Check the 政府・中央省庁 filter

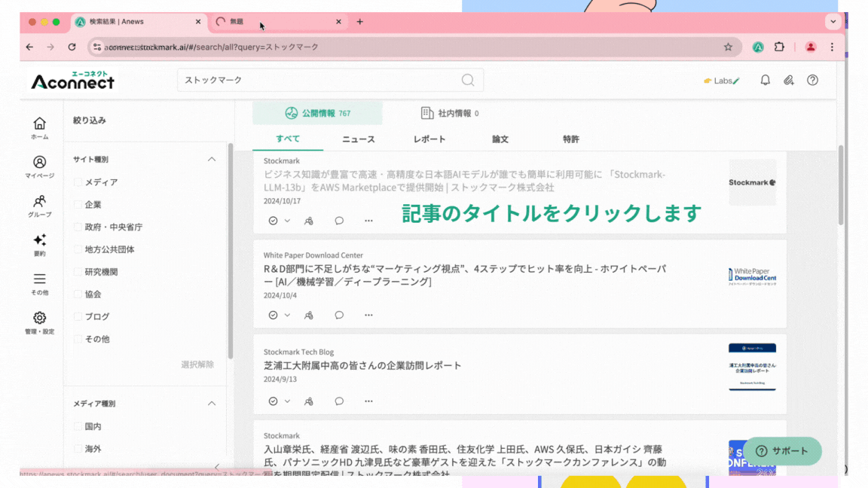(78, 227)
